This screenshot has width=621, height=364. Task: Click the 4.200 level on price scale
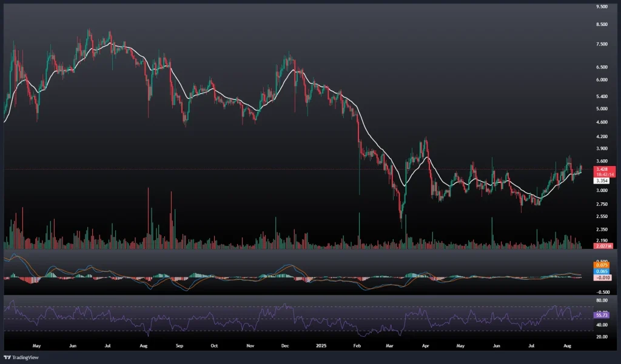[x=602, y=137]
